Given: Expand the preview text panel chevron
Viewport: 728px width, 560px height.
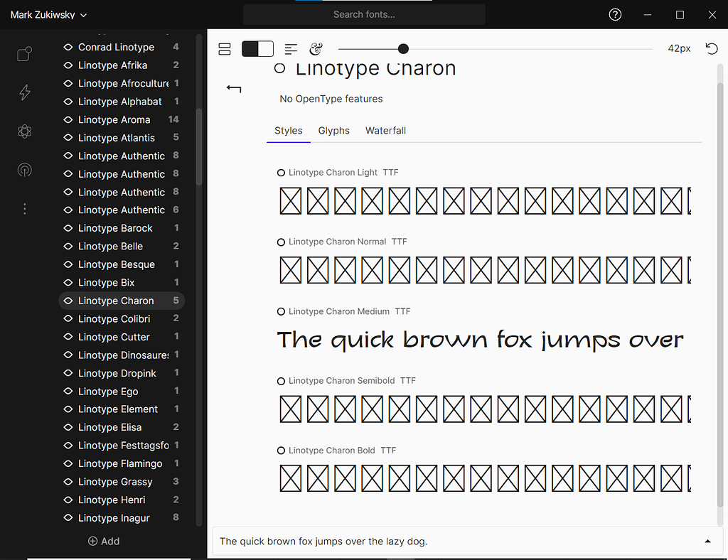Looking at the screenshot, I should point(708,541).
